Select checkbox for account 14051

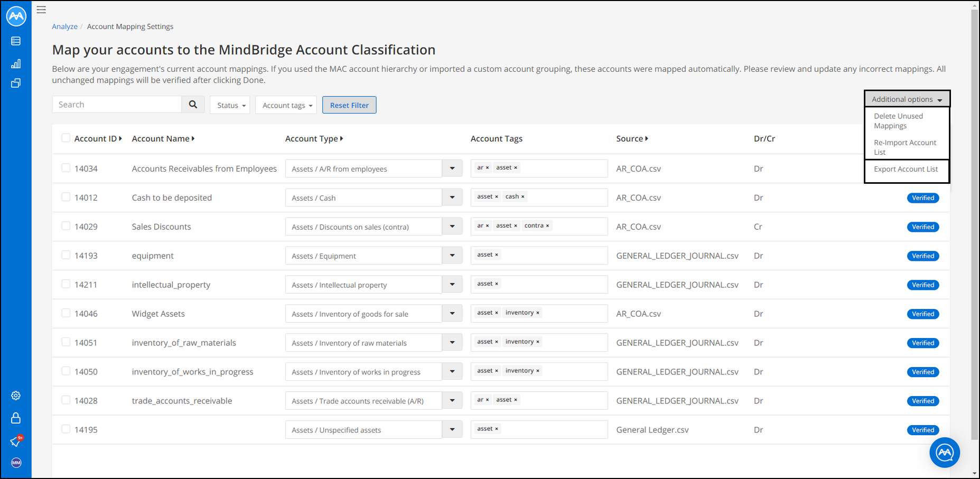[66, 342]
